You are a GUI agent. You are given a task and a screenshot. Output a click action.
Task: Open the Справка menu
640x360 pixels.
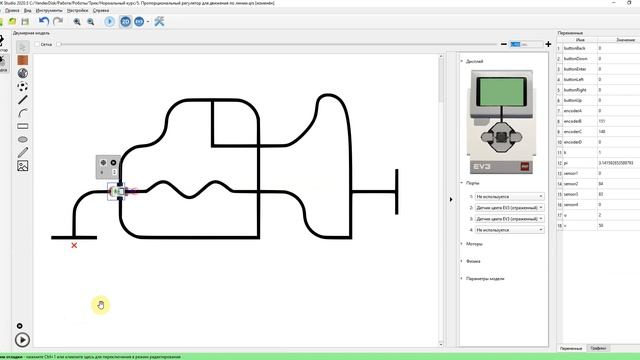(x=101, y=10)
